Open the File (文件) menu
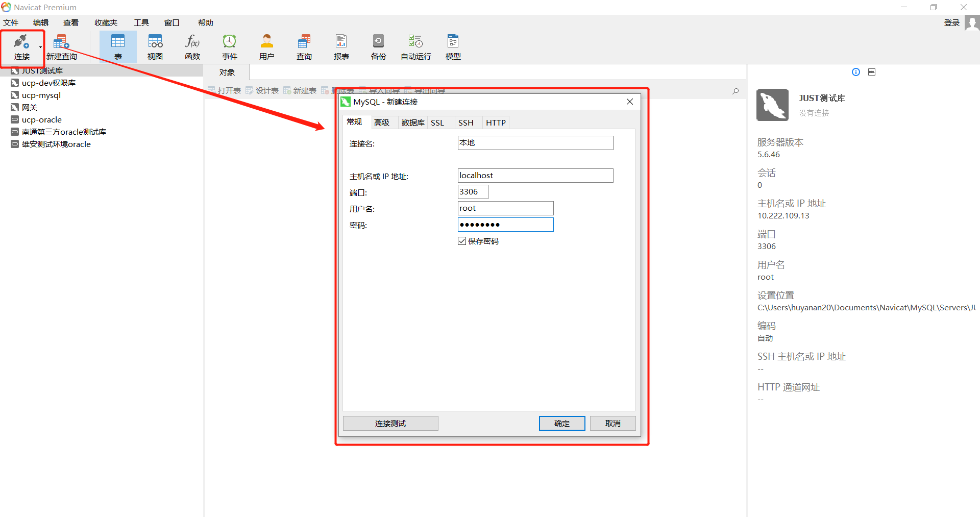The image size is (980, 517). (11, 22)
